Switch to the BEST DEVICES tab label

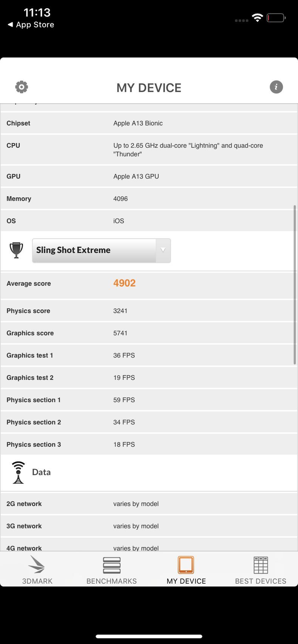coord(261,581)
